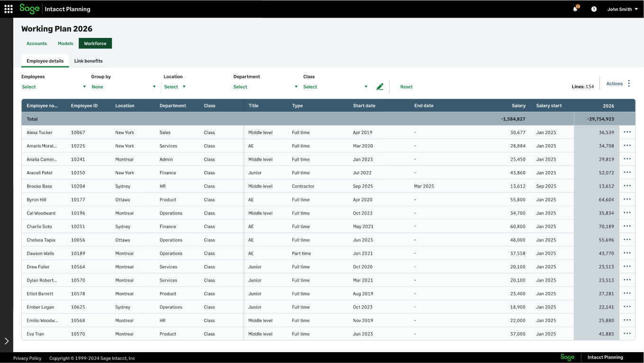This screenshot has height=363, width=644.
Task: Open the Location filter dropdown
Action: [175, 87]
